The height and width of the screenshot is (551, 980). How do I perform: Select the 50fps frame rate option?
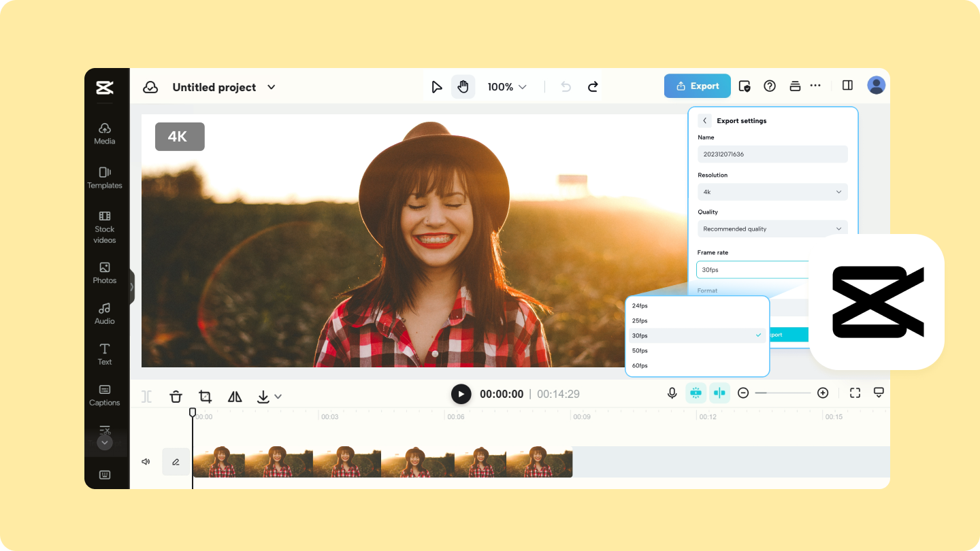click(x=697, y=351)
